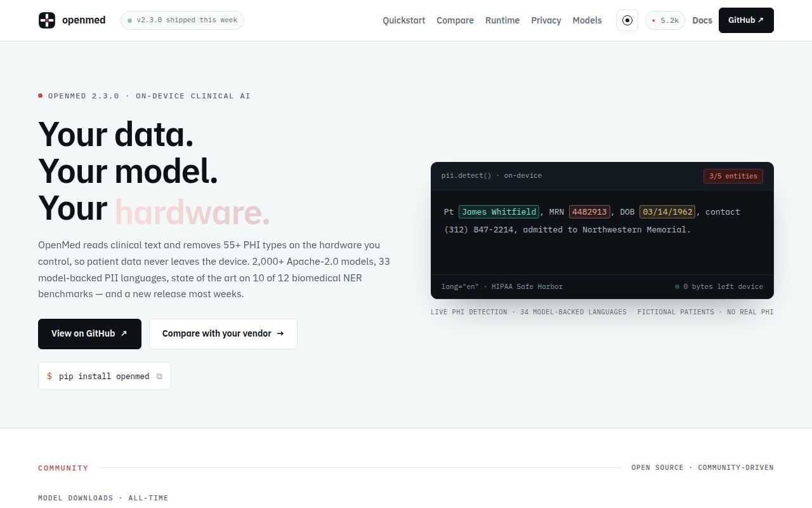Open the Privacy nav item
This screenshot has height=508, width=812.
point(546,20)
